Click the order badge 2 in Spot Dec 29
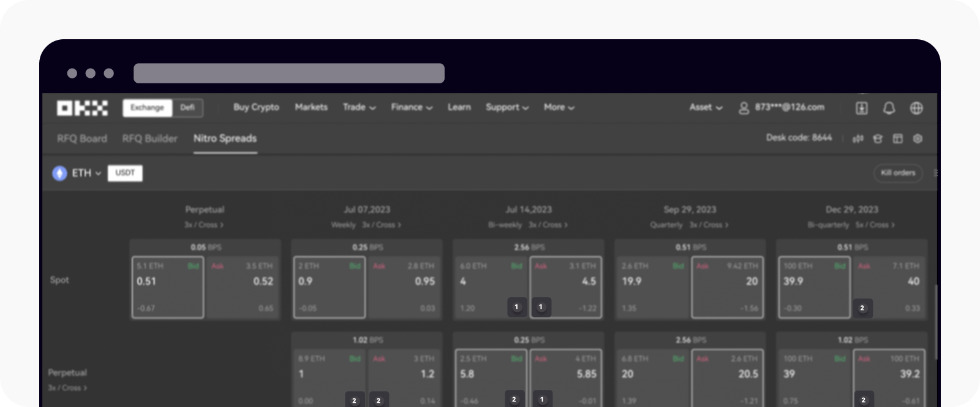Viewport: 980px width, 407px height. click(x=862, y=308)
